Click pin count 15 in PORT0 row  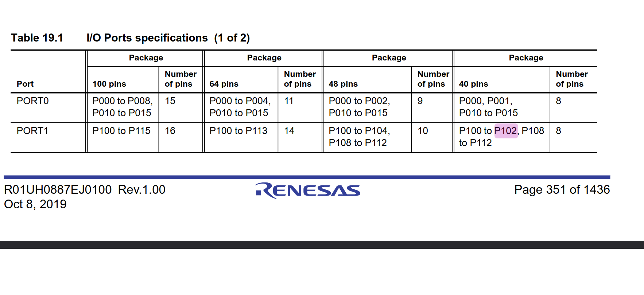(x=170, y=101)
